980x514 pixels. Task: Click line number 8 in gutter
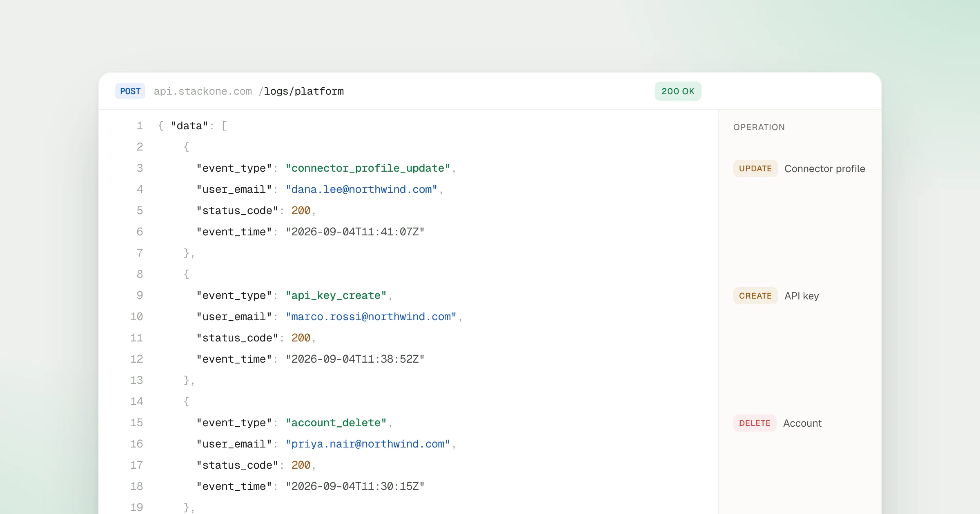(x=140, y=274)
